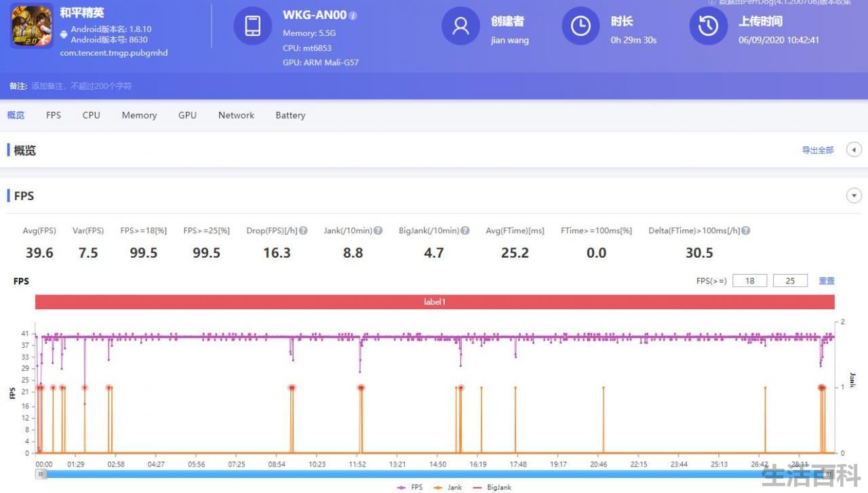Click the Avg(FTime) value 25.2

click(515, 253)
